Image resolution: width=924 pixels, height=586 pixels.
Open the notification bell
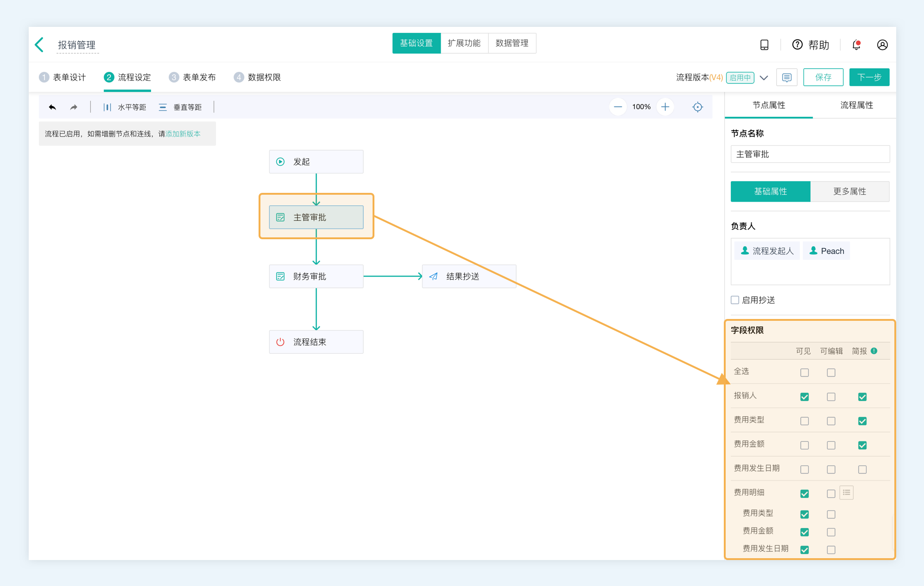click(856, 45)
